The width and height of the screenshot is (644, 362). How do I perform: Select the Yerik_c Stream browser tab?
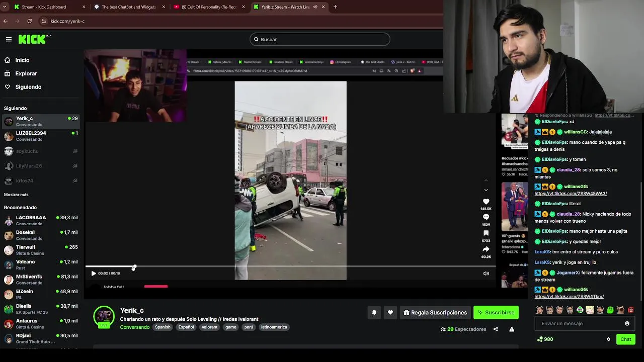pyautogui.click(x=289, y=7)
